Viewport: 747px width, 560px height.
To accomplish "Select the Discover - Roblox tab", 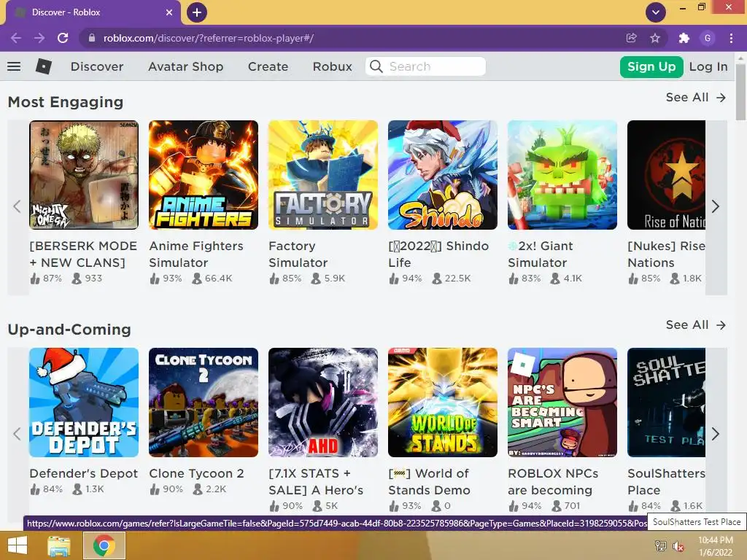I will tap(93, 12).
